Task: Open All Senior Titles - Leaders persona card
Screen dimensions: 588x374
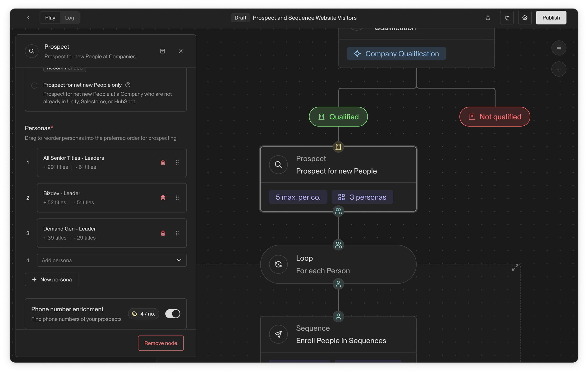Action: [x=112, y=162]
